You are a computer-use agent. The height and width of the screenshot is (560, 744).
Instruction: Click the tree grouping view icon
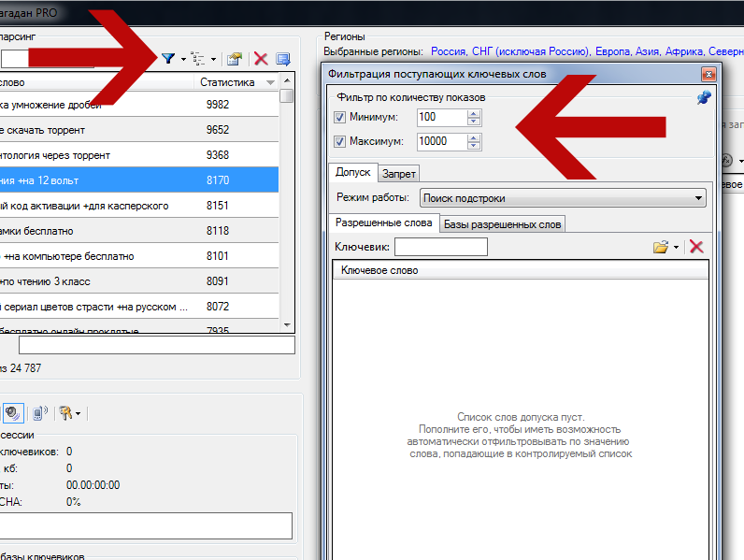(198, 59)
